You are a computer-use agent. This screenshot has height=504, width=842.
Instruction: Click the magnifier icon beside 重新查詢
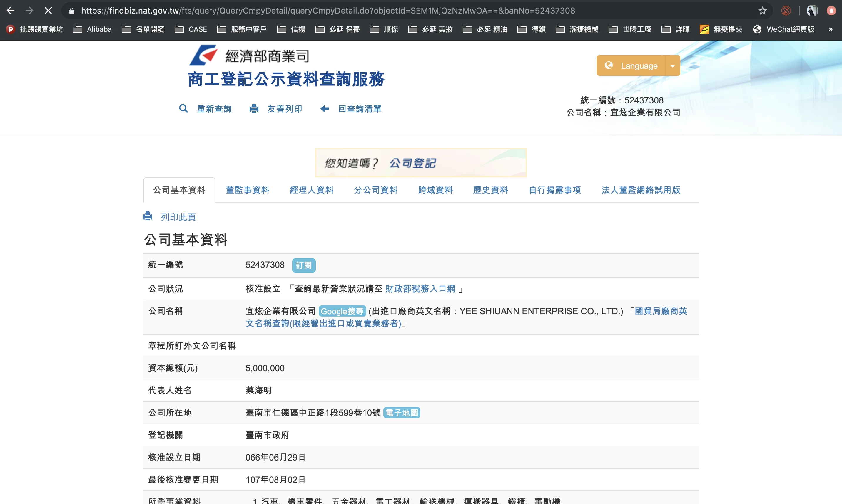[183, 109]
